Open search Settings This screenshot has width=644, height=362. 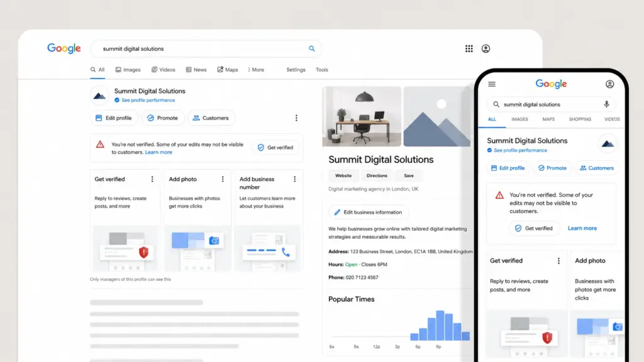[296, 70]
